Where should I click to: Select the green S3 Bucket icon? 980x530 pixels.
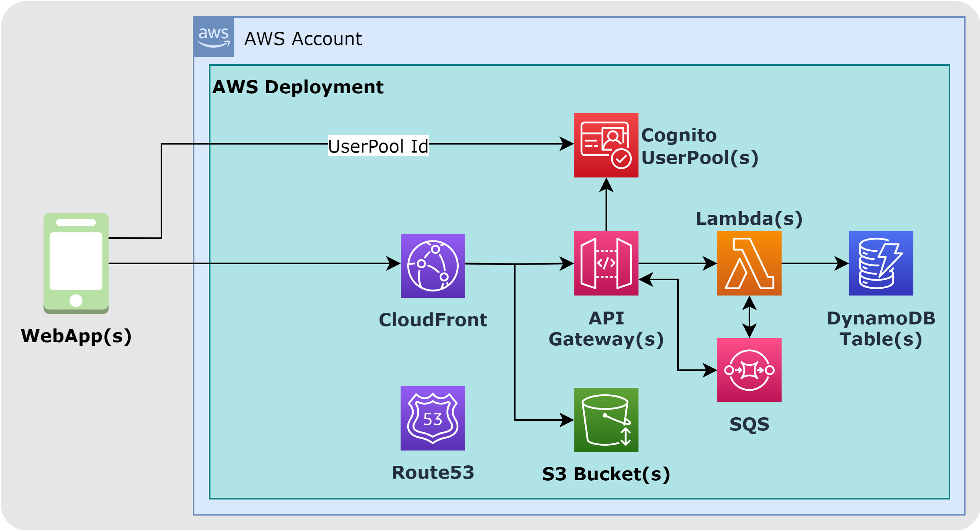[x=606, y=420]
